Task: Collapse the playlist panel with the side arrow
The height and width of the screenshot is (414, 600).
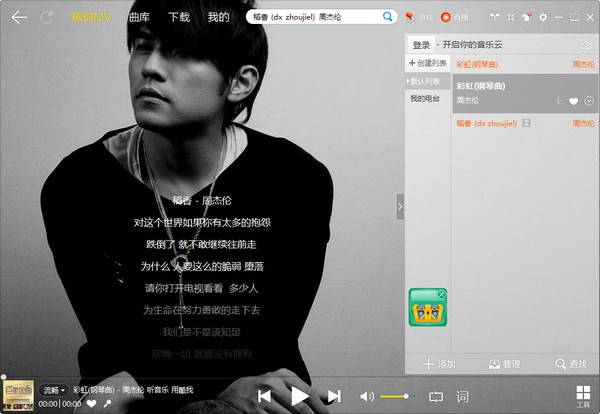Action: pos(400,207)
